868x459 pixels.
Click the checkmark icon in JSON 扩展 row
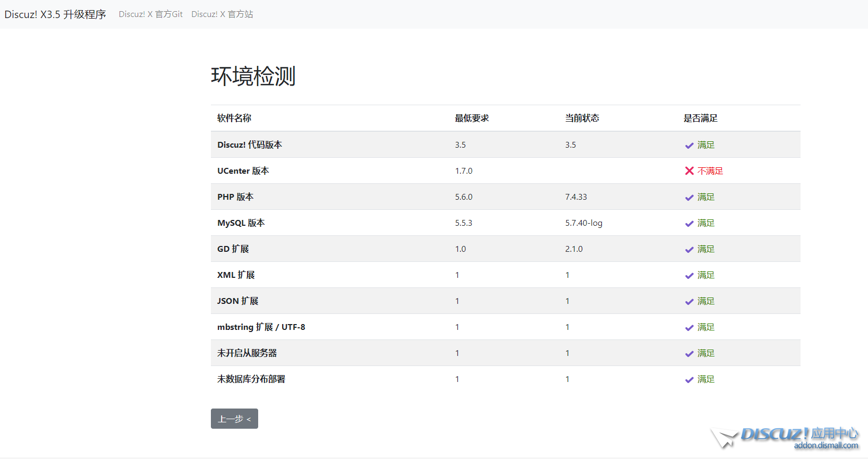pos(689,301)
